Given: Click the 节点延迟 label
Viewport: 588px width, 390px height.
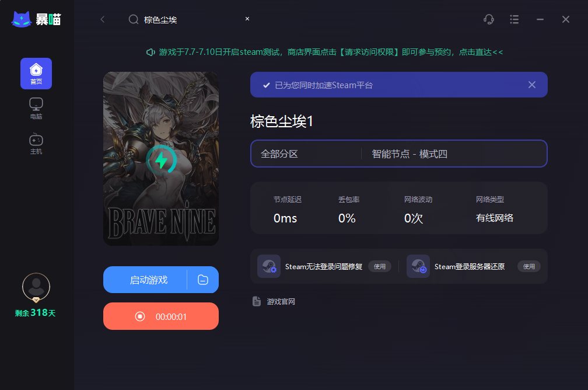Looking at the screenshot, I should (x=288, y=200).
